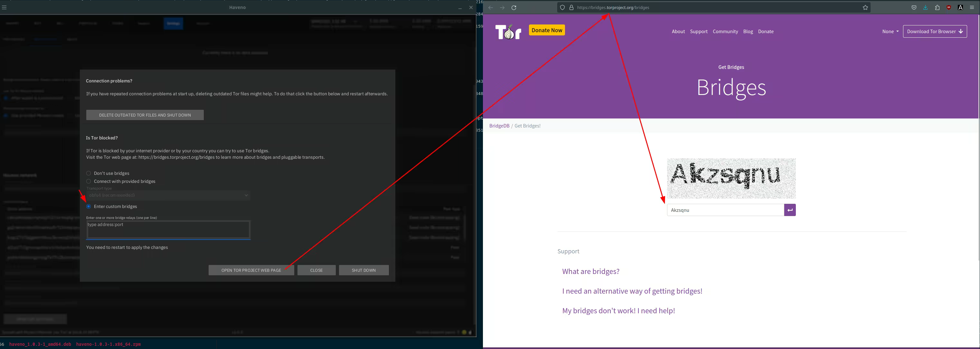Open the None language dropdown

pyautogui.click(x=890, y=32)
